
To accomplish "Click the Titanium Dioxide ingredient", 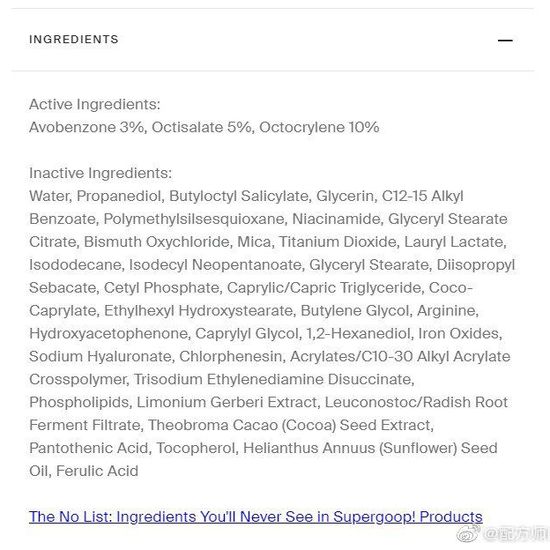I will coord(337,242).
